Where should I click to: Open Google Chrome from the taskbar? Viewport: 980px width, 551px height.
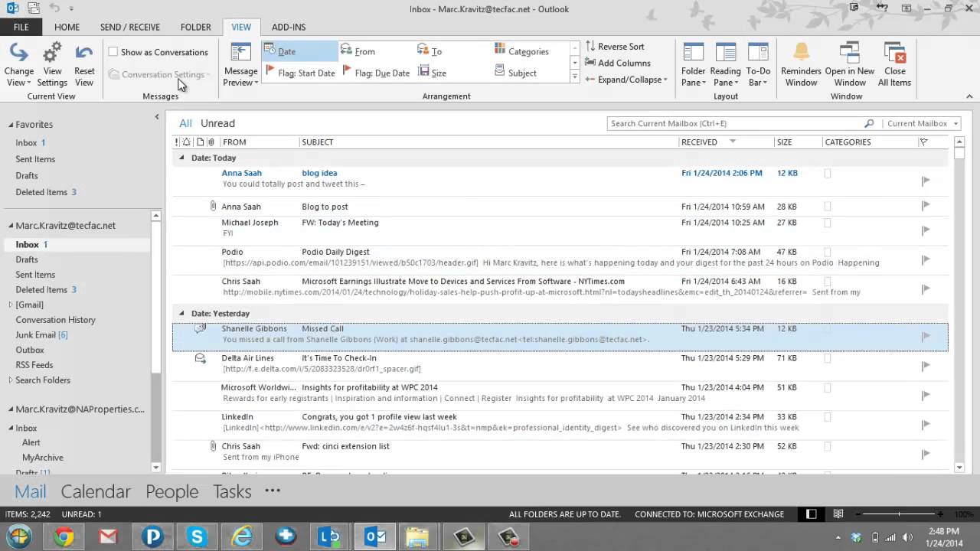64,536
